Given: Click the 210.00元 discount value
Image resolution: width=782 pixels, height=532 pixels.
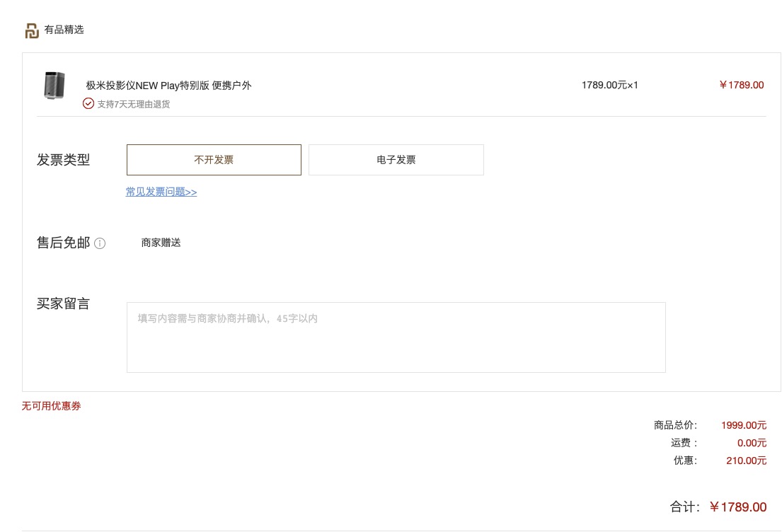Looking at the screenshot, I should click(x=746, y=461).
